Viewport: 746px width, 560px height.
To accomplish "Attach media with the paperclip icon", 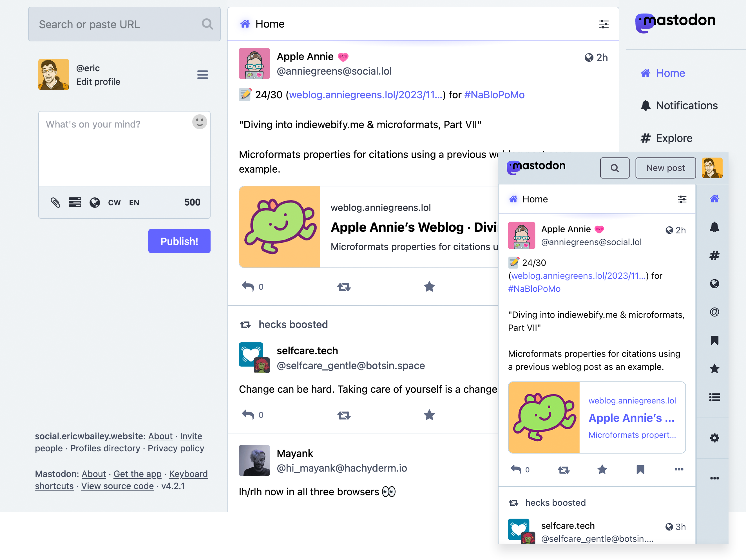I will (x=55, y=202).
